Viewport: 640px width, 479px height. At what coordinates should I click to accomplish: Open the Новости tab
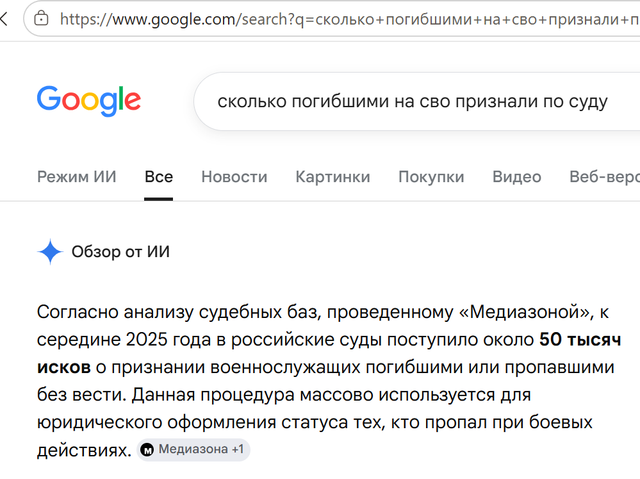point(234,177)
